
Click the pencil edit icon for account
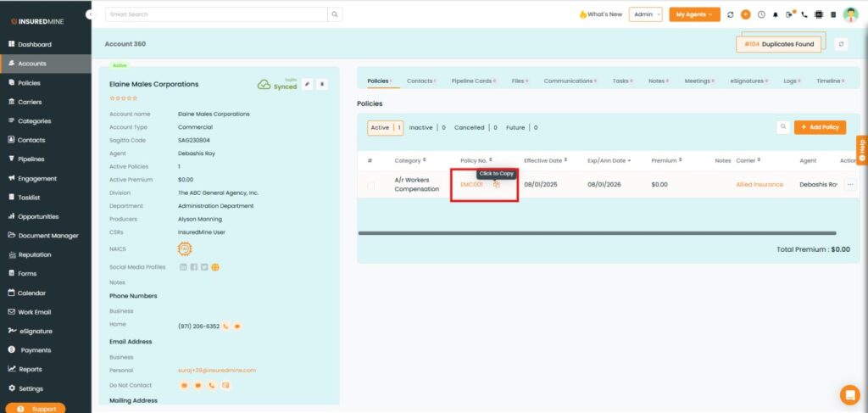307,84
